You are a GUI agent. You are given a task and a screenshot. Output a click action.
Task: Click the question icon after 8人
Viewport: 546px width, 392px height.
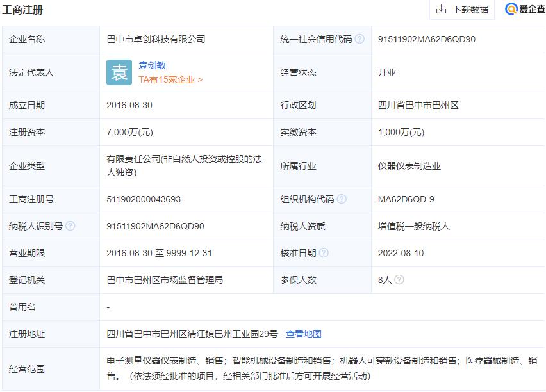click(x=399, y=280)
